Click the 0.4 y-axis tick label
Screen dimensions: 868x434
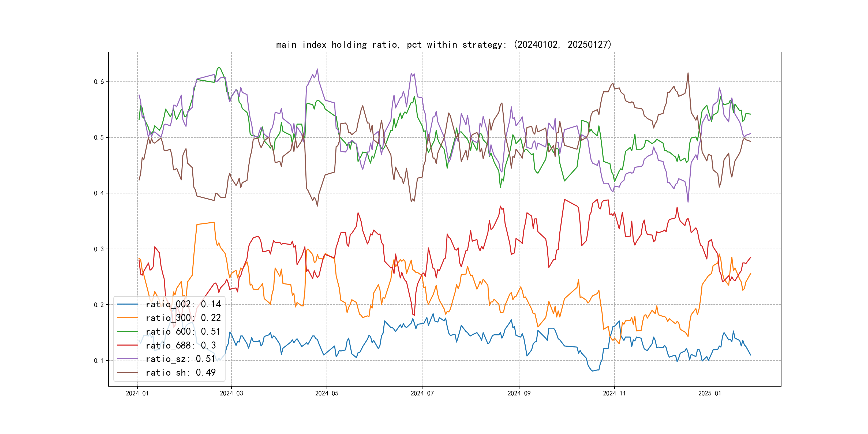coord(99,193)
